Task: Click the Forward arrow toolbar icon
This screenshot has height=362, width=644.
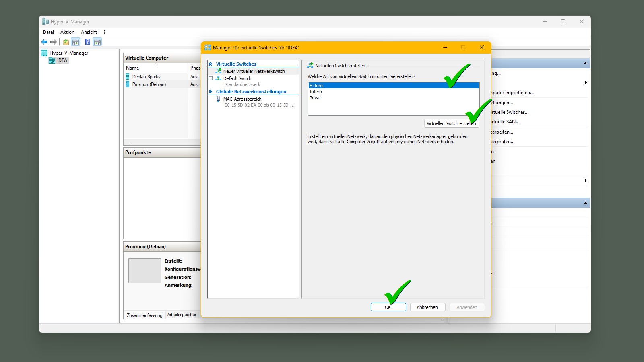Action: 54,42
